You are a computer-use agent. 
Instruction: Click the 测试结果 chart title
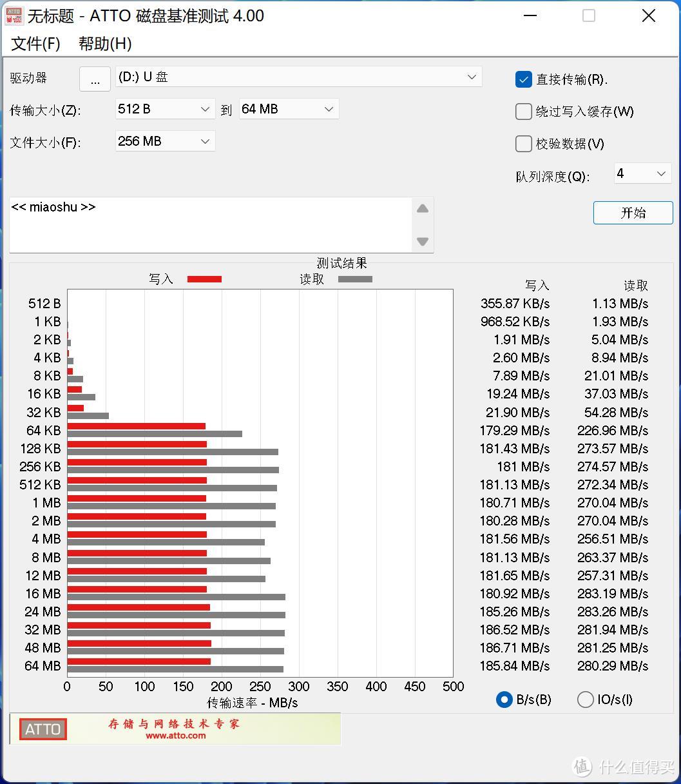(342, 263)
